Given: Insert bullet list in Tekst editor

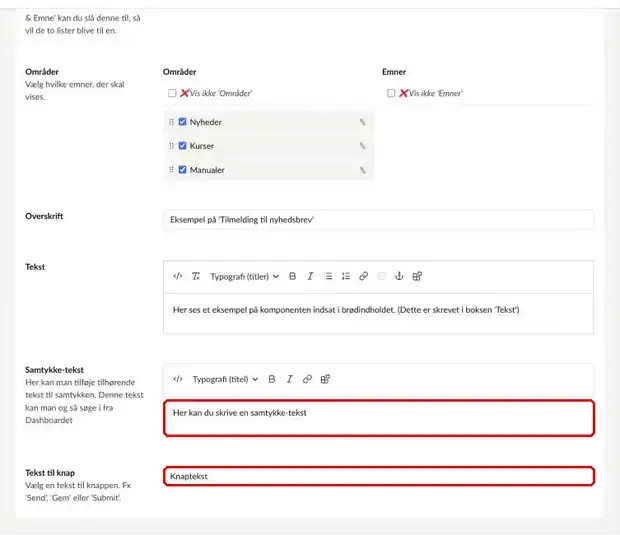Looking at the screenshot, I should [328, 276].
